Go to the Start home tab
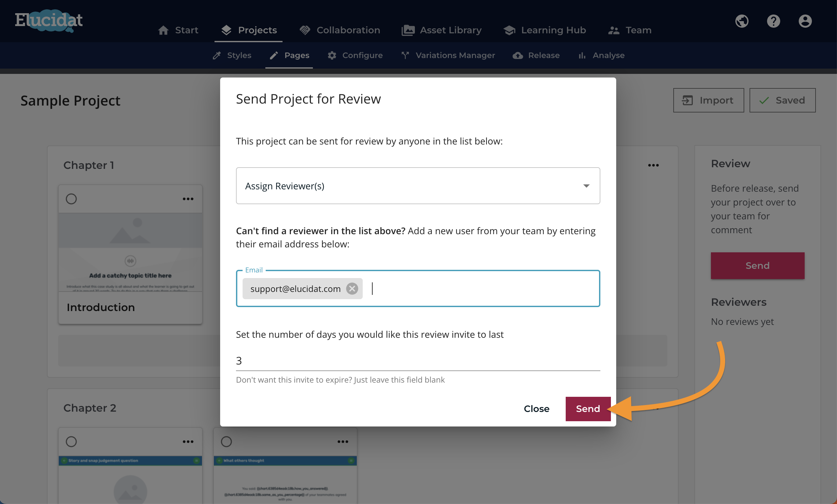The height and width of the screenshot is (504, 837). [x=178, y=30]
